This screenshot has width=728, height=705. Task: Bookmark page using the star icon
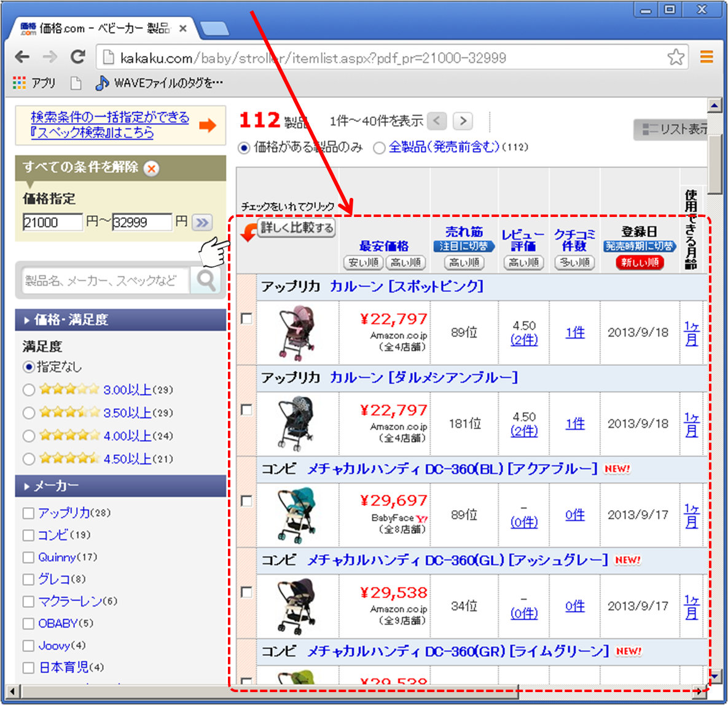676,57
